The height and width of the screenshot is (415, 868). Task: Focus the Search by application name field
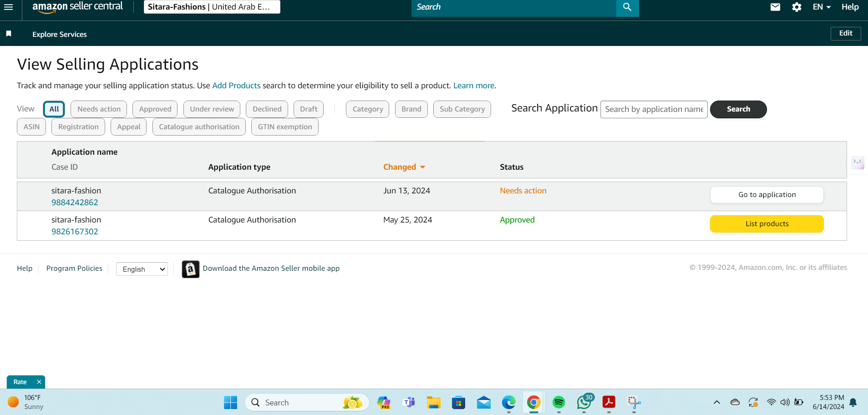pos(654,109)
